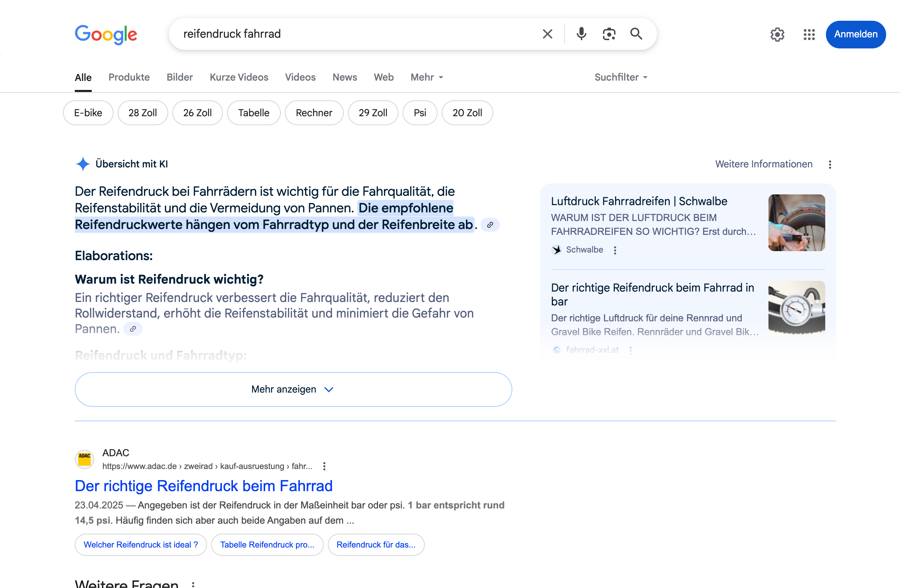Open the Suchfilter dropdown
Image resolution: width=900 pixels, height=588 pixels.
click(621, 77)
